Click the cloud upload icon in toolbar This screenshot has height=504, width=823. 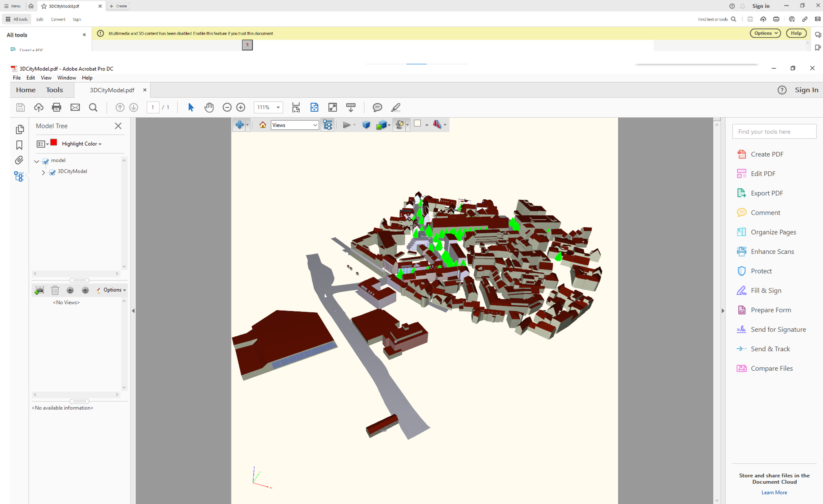tap(39, 107)
